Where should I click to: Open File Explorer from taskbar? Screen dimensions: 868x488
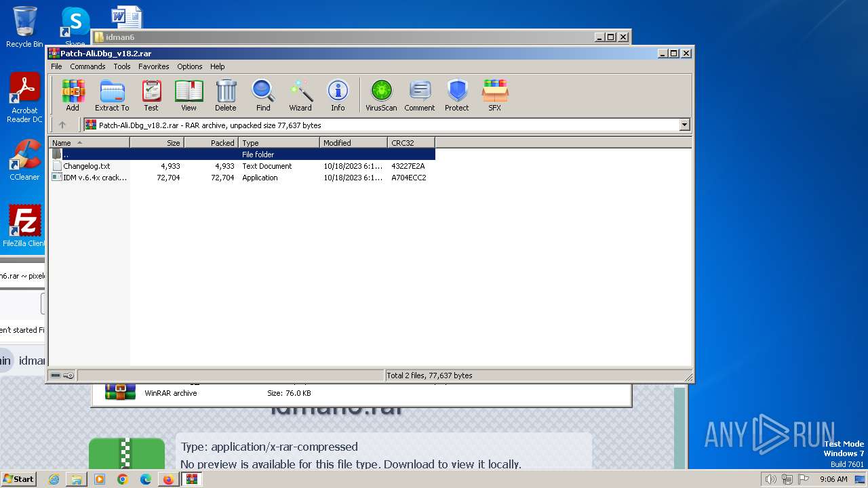coord(77,479)
